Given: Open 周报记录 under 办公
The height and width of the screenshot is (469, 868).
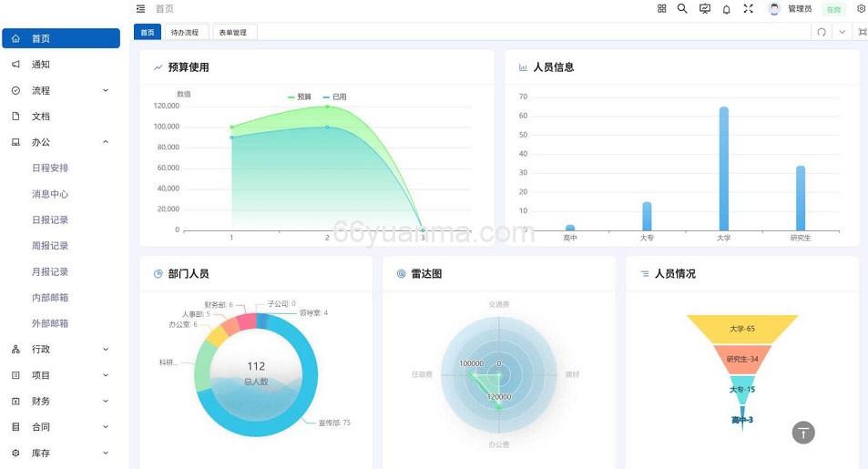Looking at the screenshot, I should tap(50, 246).
